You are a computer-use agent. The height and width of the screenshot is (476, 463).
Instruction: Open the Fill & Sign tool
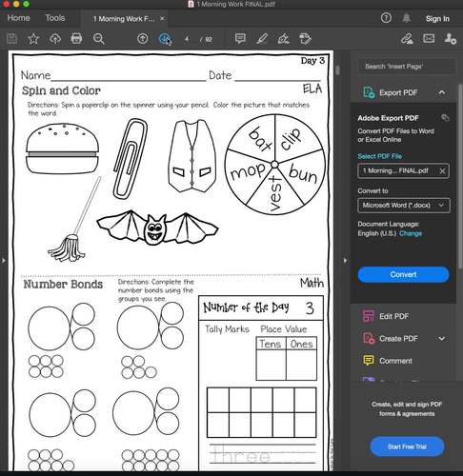click(283, 39)
